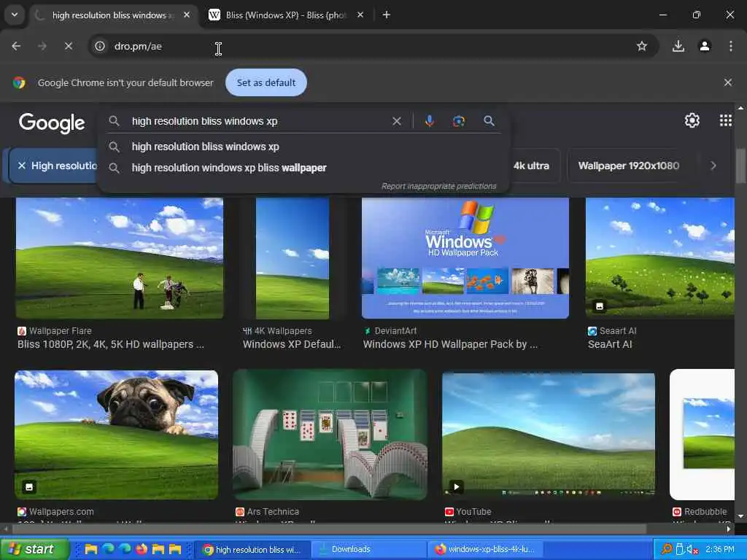Viewport: 747px width, 560px height.
Task: Go to the Google logo homepage
Action: pyautogui.click(x=52, y=122)
